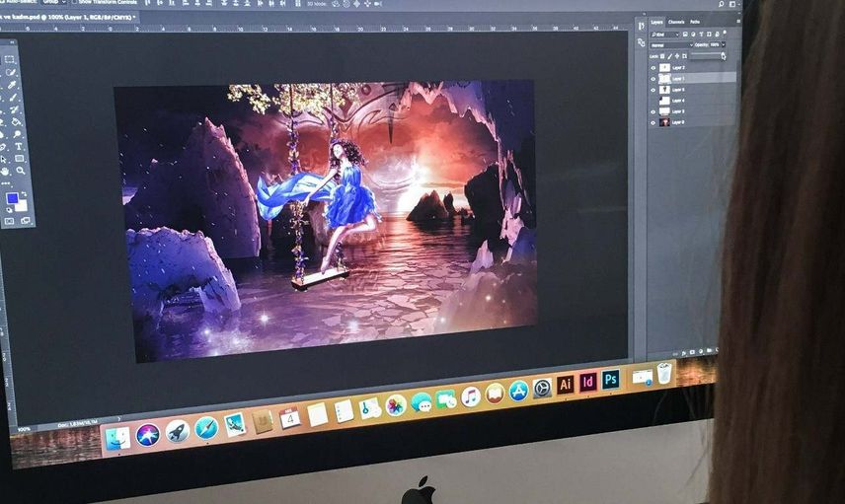This screenshot has height=504, width=845.
Task: Switch to the Paths tab
Action: tap(695, 22)
